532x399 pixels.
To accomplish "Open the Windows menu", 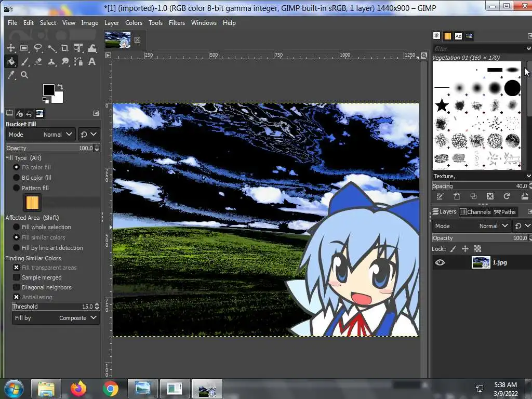I will 204,23.
